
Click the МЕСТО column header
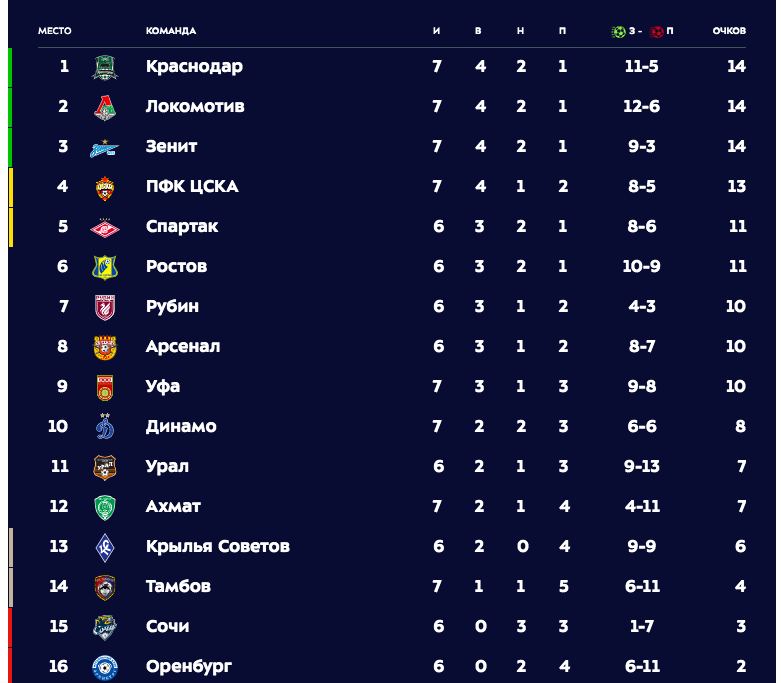pyautogui.click(x=55, y=31)
